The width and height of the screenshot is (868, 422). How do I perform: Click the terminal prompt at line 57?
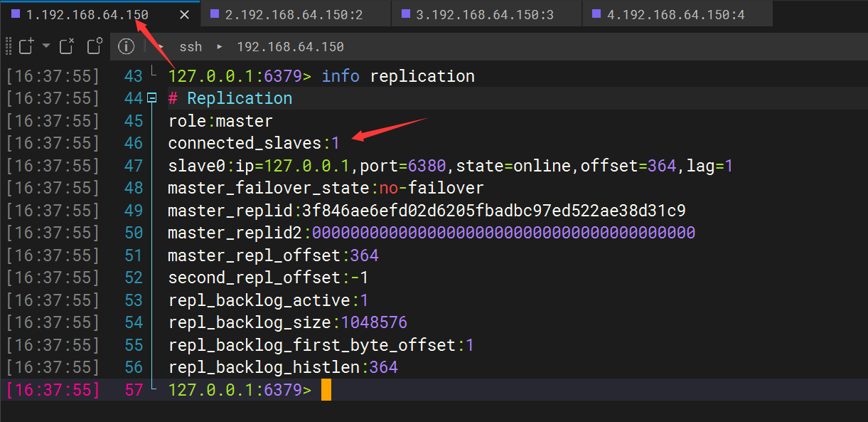coord(326,390)
